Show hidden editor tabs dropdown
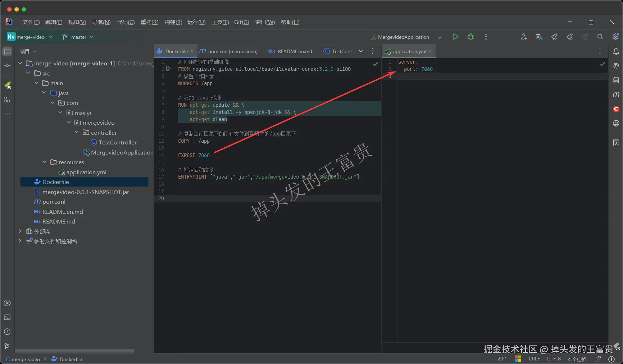Image resolution: width=623 pixels, height=364 pixels. pyautogui.click(x=361, y=51)
